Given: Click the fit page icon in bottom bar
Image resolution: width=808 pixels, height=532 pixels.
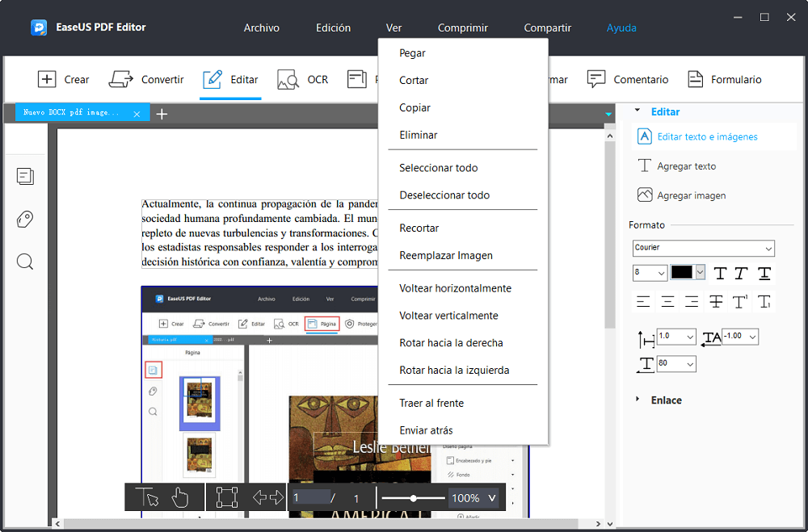Looking at the screenshot, I should [x=227, y=497].
